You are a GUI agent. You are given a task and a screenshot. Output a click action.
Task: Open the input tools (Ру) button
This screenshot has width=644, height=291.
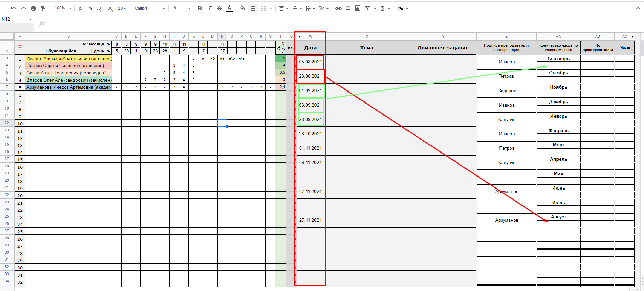(400, 9)
